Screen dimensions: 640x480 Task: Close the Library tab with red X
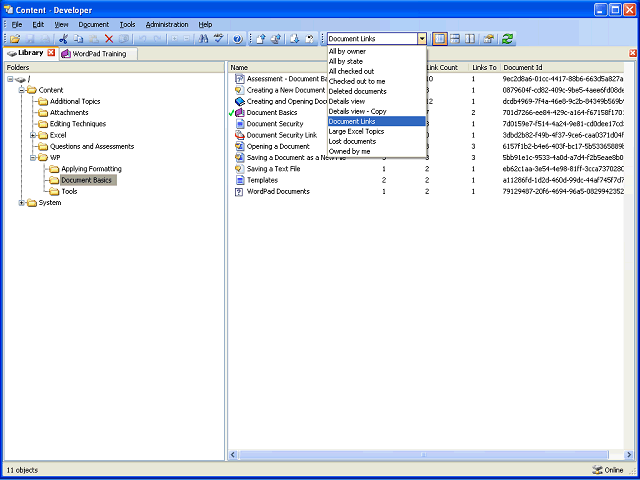(51, 53)
